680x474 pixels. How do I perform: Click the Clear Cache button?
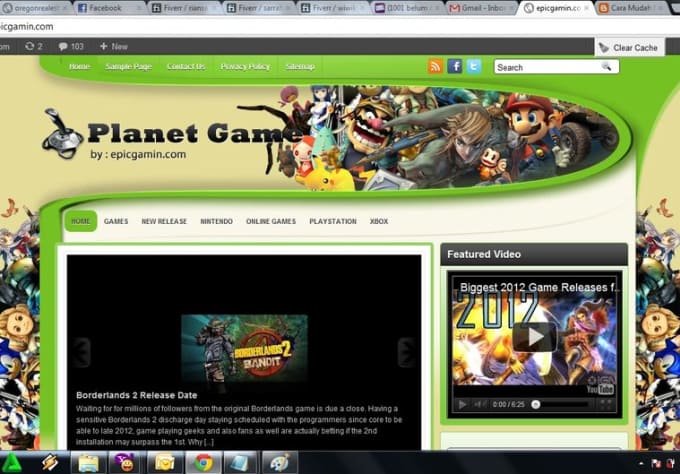629,48
